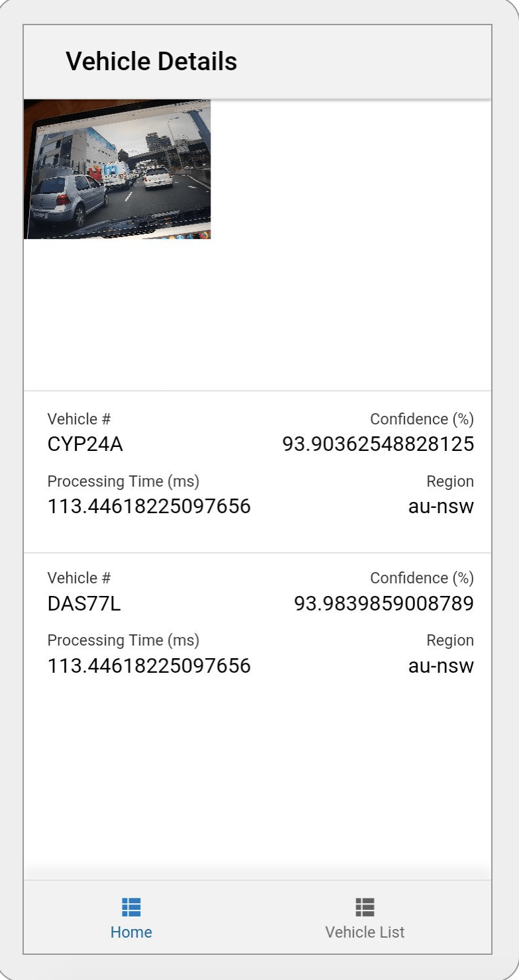Tap the Home grid icon
Viewport: 519px width, 980px height.
131,906
